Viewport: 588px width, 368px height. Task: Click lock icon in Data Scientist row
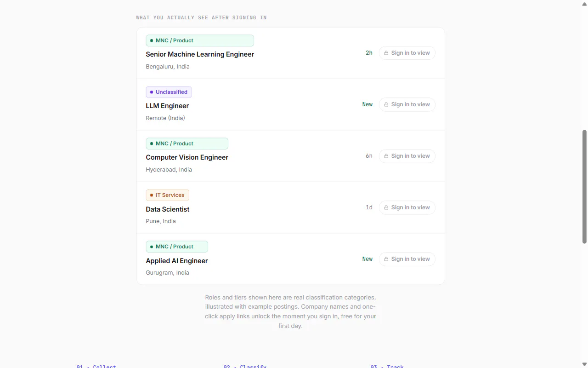[386, 207]
